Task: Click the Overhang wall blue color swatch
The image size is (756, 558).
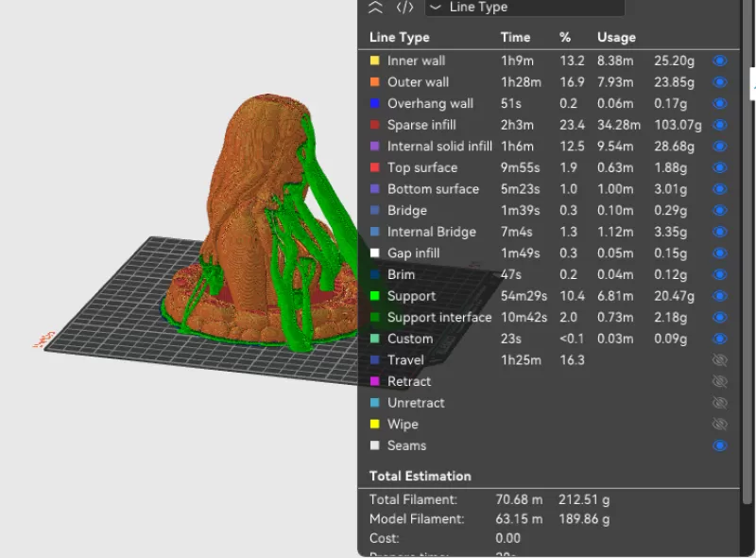Action: 375,104
